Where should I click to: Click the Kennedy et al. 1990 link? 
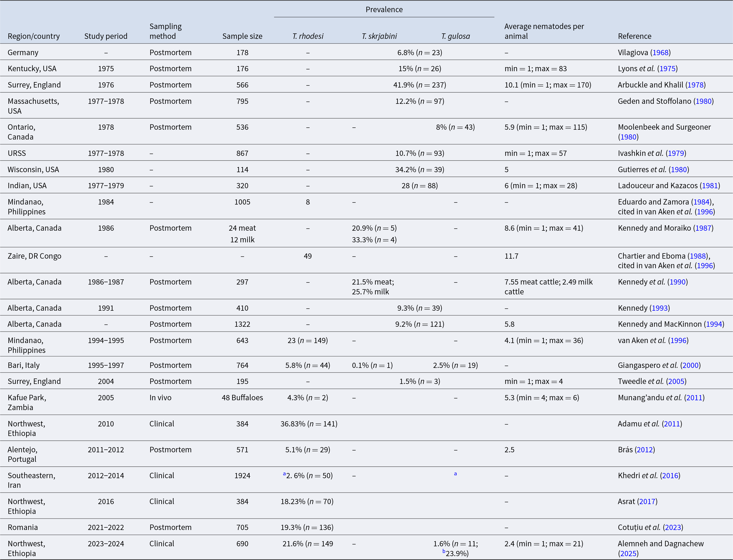click(677, 282)
